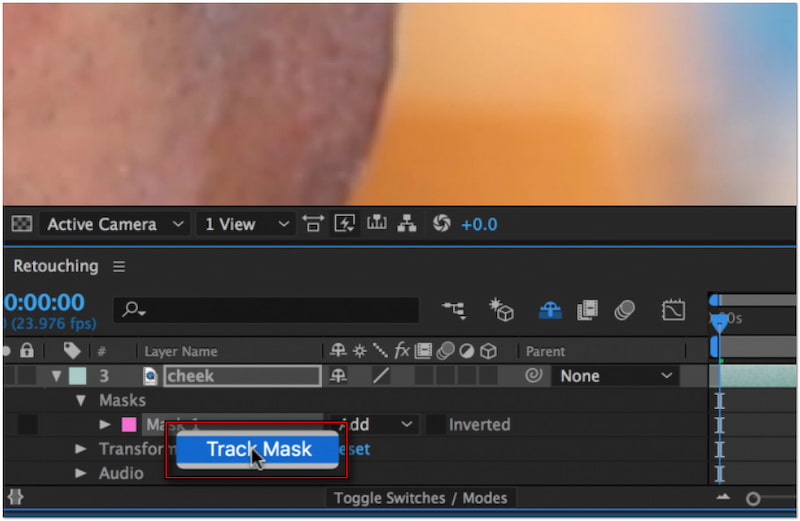This screenshot has width=800, height=521.
Task: Open the Composition Mini-Flowchart icon
Action: 454,310
